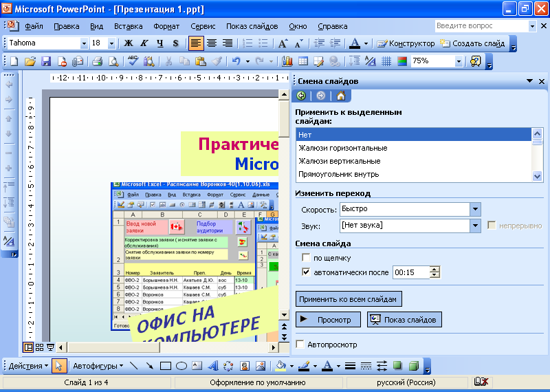550x392 pixels.
Task: Increment the auto-advance time spinner
Action: coord(435,269)
